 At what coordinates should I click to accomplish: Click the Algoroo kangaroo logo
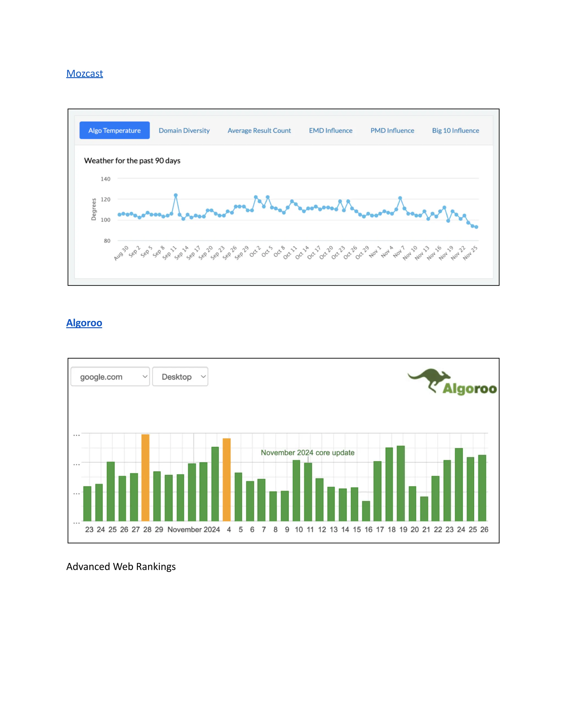(452, 382)
